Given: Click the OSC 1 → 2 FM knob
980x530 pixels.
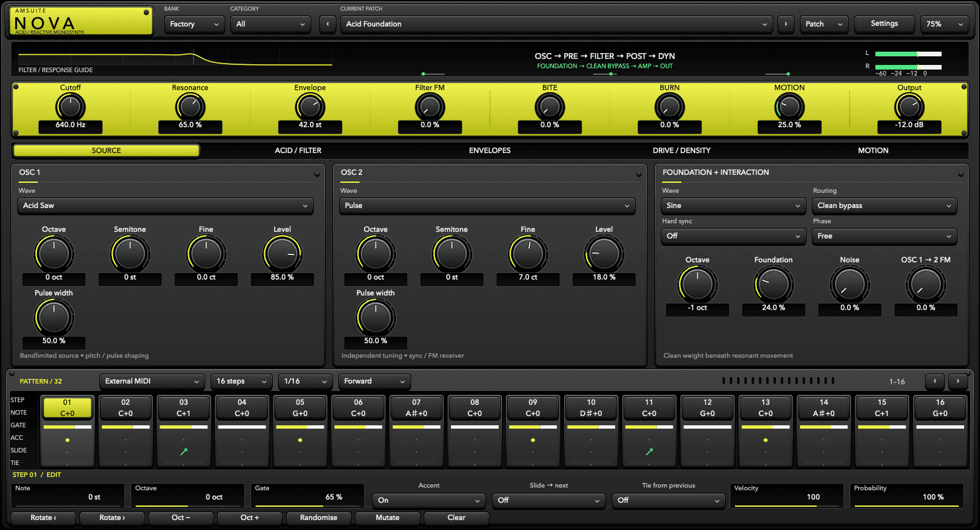Looking at the screenshot, I should point(926,284).
